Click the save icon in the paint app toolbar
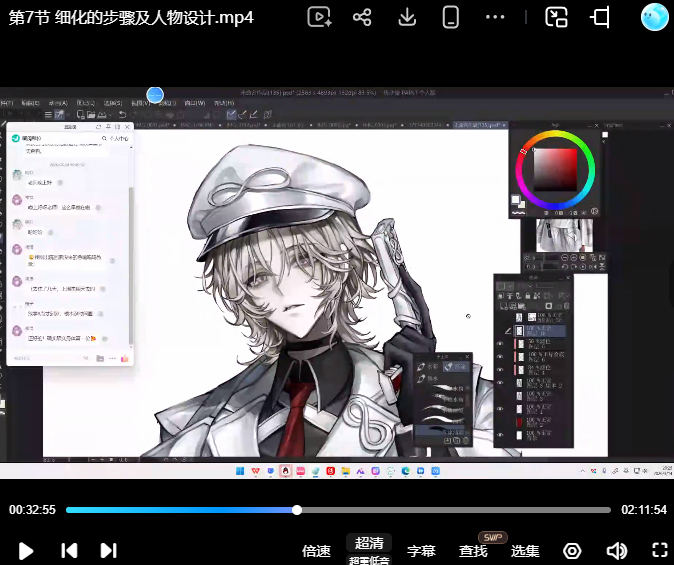The height and width of the screenshot is (565, 674). click(x=101, y=114)
